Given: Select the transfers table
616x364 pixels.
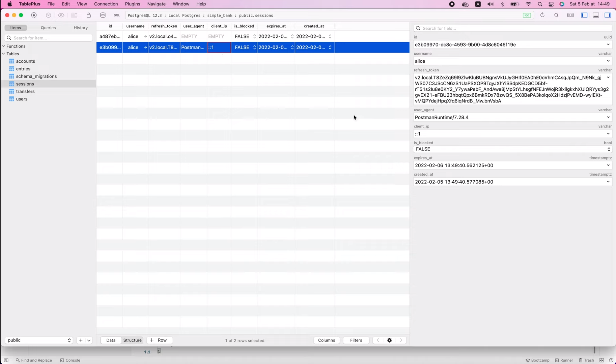Looking at the screenshot, I should coord(25,91).
